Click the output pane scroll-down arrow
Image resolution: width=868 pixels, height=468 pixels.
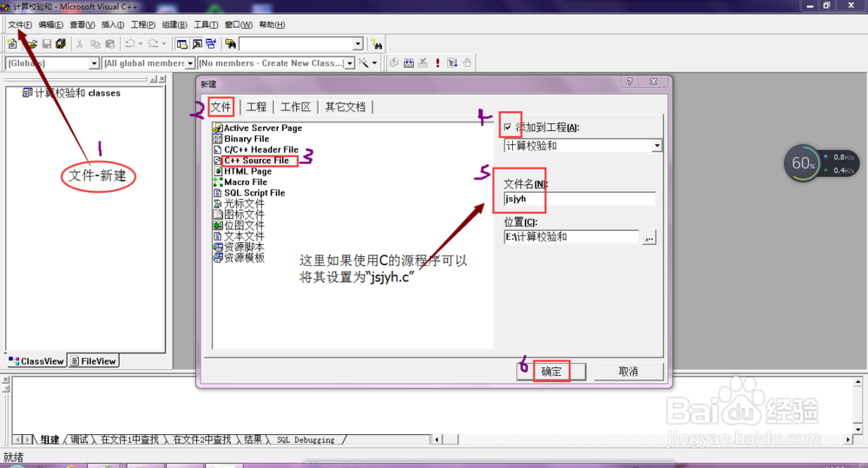[x=858, y=429]
